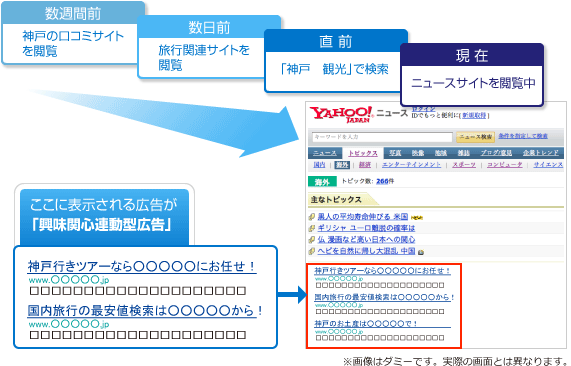Select the スポーツ category link
The image size is (571, 366).
pyautogui.click(x=464, y=165)
